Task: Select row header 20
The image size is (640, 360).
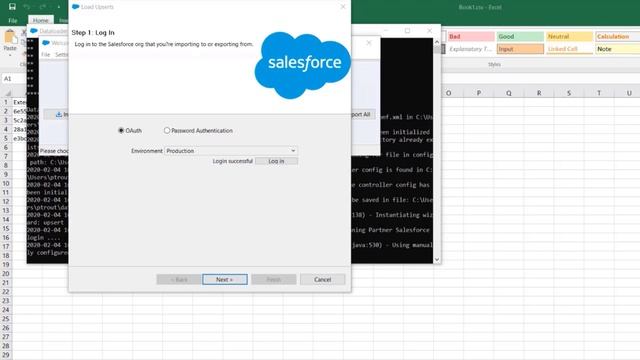Action: click(6, 273)
